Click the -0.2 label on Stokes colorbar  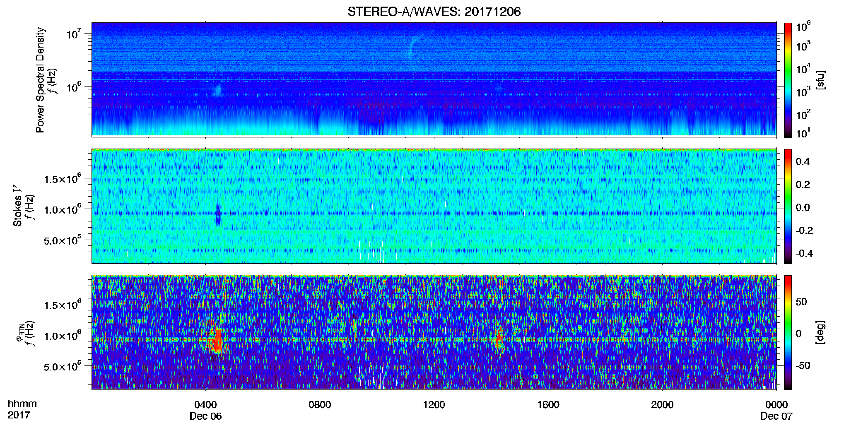coord(804,231)
